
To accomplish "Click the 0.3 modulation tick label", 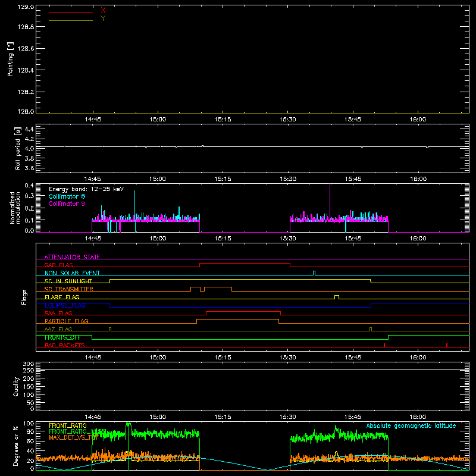I will click(x=29, y=196).
